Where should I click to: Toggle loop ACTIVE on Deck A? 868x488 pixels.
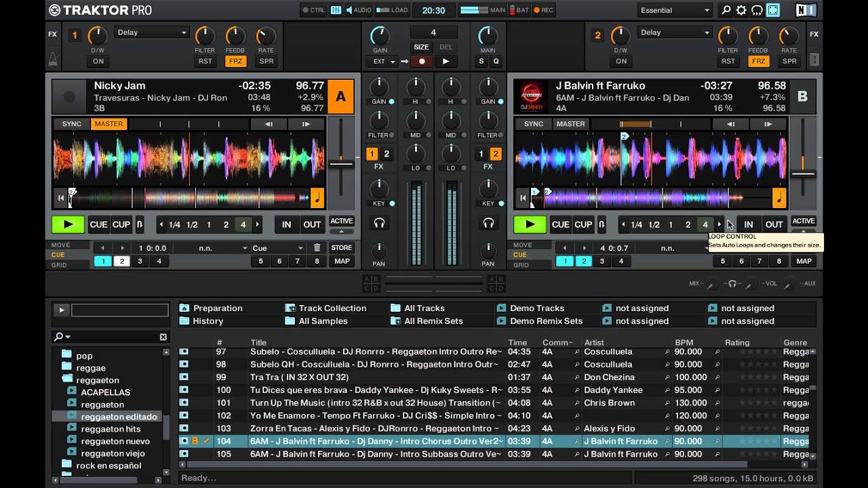(x=342, y=221)
